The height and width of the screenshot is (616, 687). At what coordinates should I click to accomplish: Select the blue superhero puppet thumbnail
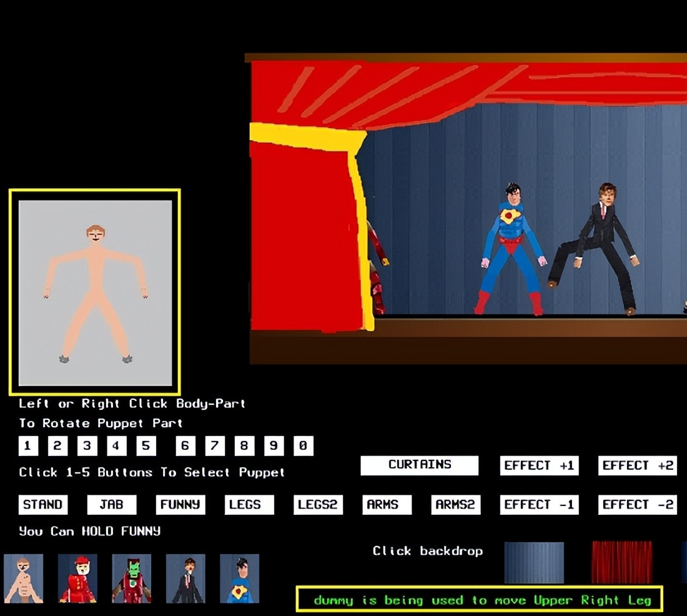(x=239, y=579)
